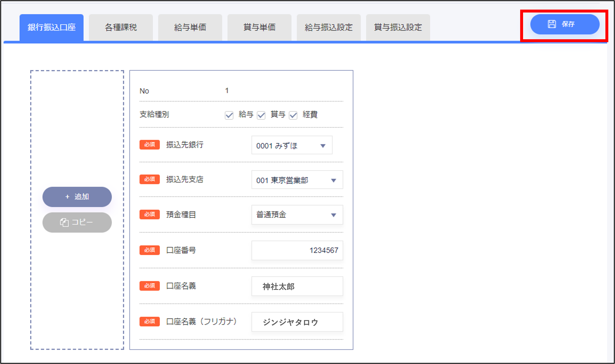Go to the 給与振込設定 tab
The width and height of the screenshot is (615, 364).
[x=328, y=28]
